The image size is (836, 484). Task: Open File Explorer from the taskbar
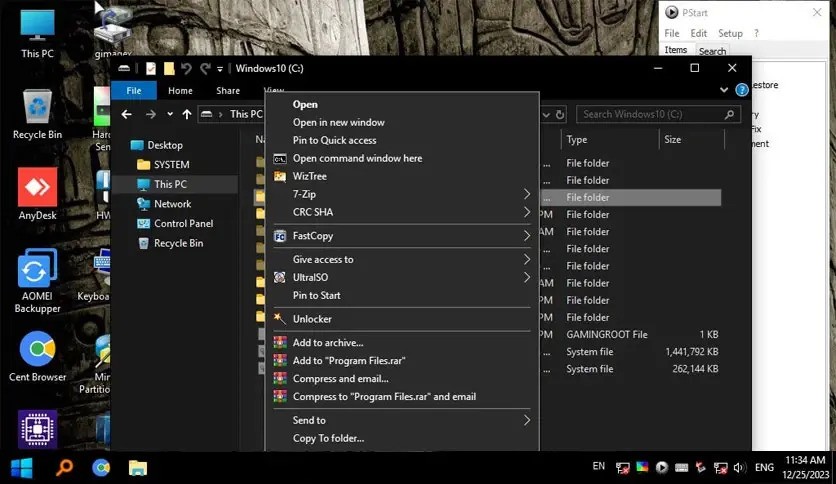pos(138,467)
